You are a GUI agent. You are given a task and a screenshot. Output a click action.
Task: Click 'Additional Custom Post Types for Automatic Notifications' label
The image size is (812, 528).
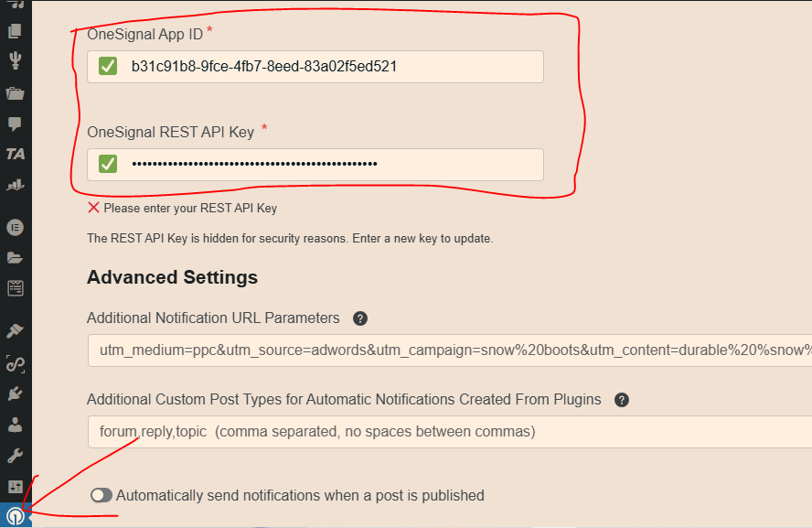click(344, 400)
